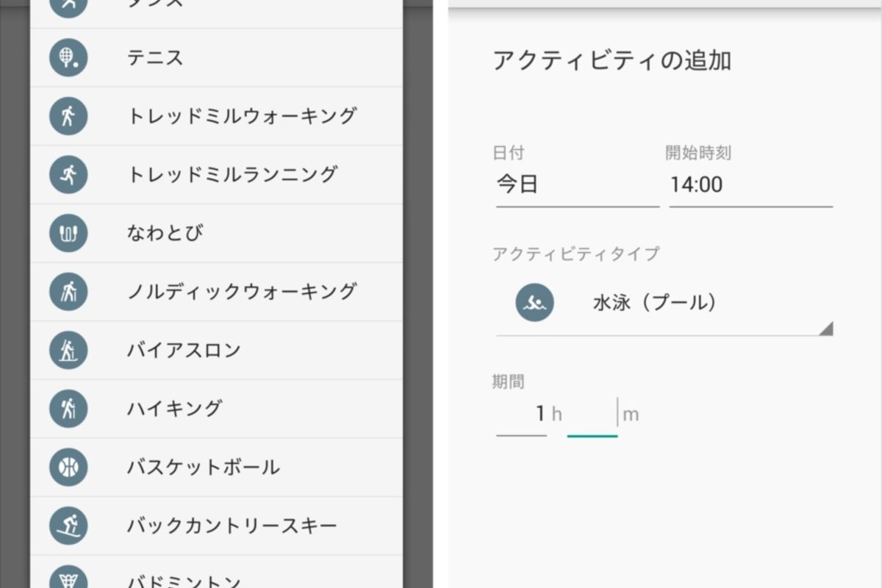Select バックカントリースキー activity
The height and width of the screenshot is (588, 882).
pos(216,526)
